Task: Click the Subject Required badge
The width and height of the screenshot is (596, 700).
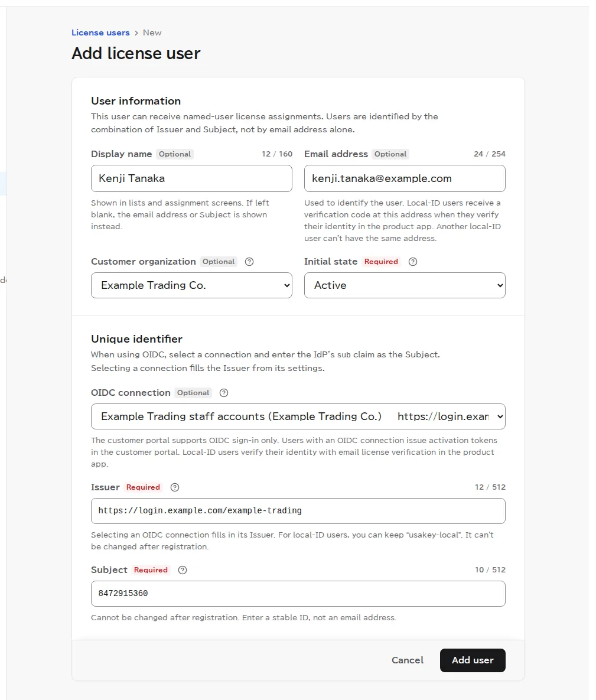Action: coord(151,570)
